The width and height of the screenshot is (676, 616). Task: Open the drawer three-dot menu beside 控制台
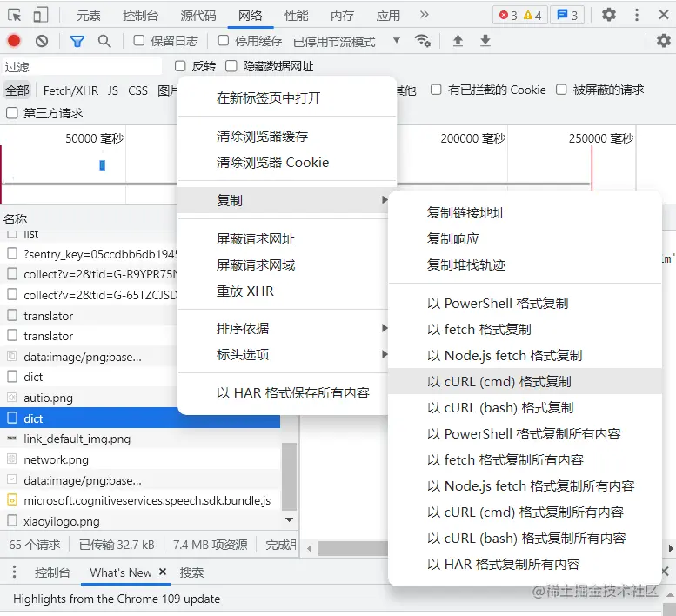coord(14,572)
